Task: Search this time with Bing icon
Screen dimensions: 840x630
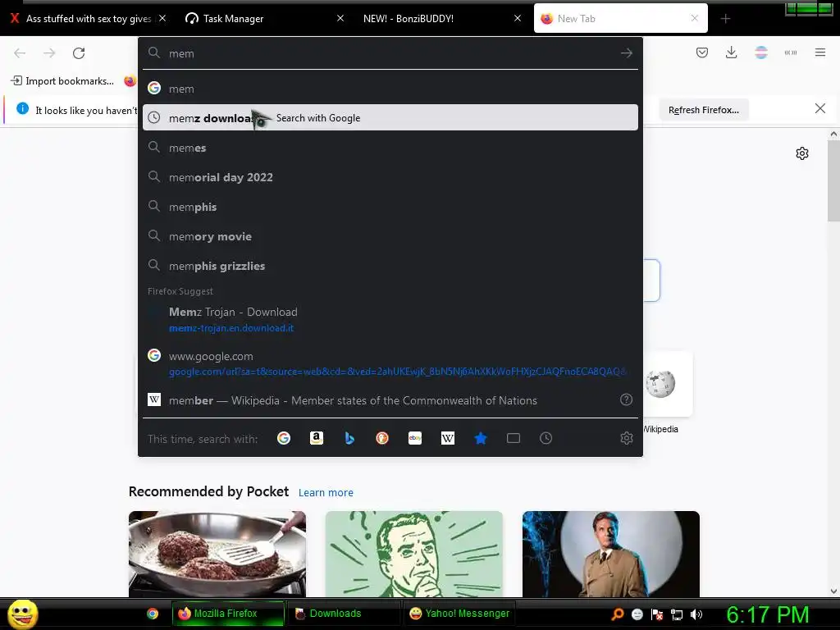Action: coord(349,438)
